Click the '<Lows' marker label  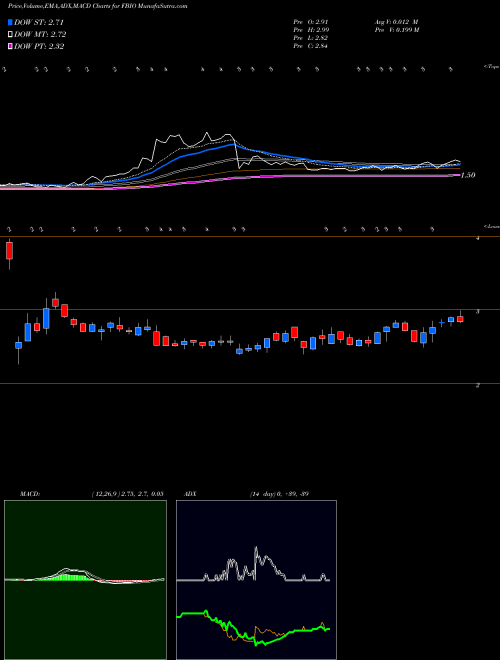(491, 227)
